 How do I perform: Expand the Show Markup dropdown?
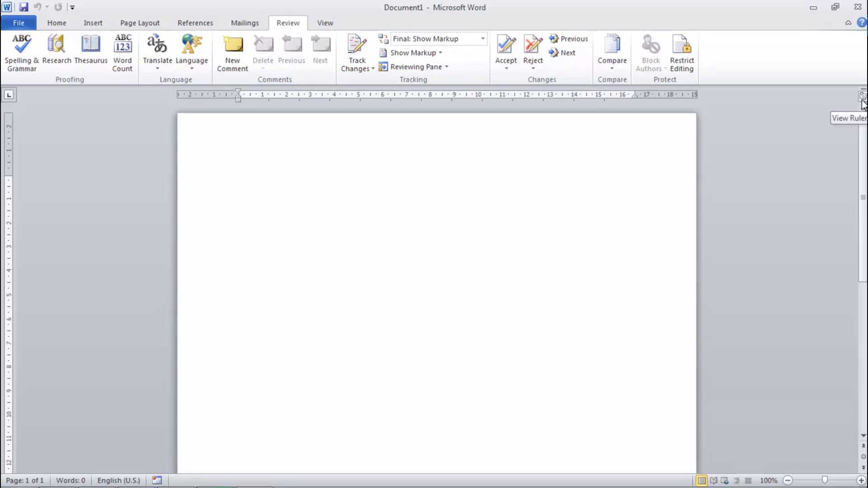pos(440,52)
